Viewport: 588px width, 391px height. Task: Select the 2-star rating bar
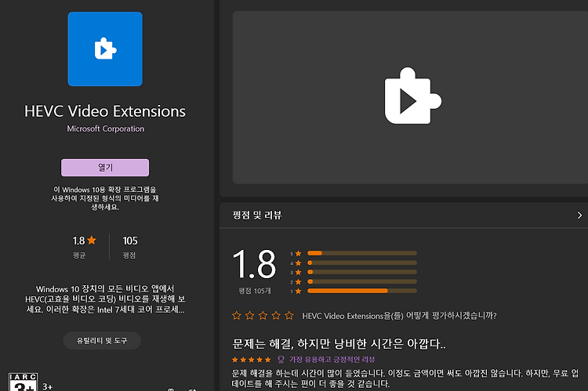pos(362,281)
